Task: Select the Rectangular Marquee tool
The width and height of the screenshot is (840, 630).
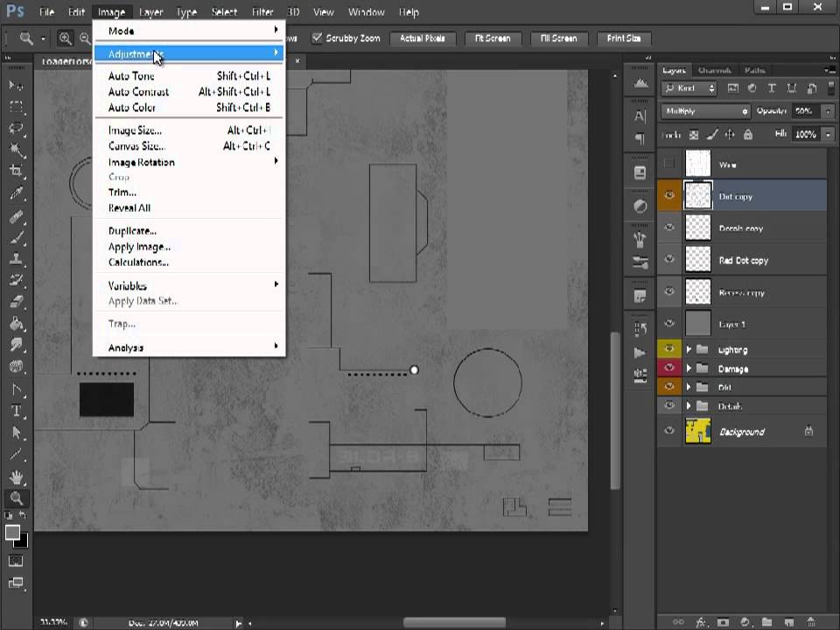Action: pyautogui.click(x=16, y=107)
